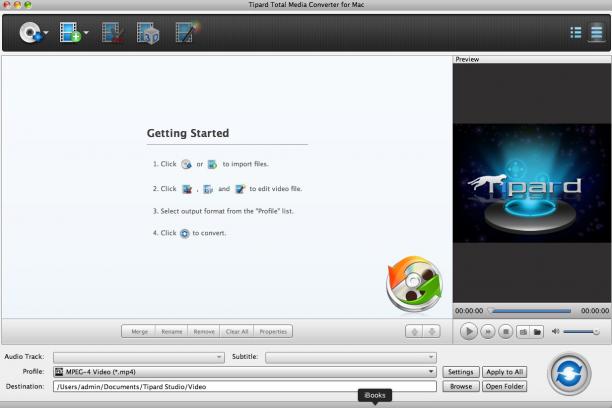Click the convert icon in step 4
The width and height of the screenshot is (612, 408).
click(185, 233)
